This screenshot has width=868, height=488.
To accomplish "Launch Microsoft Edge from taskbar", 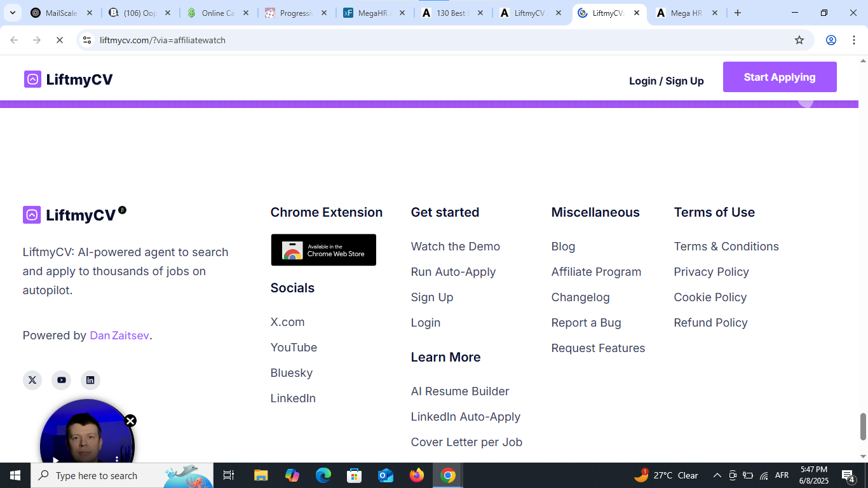I will pyautogui.click(x=323, y=475).
